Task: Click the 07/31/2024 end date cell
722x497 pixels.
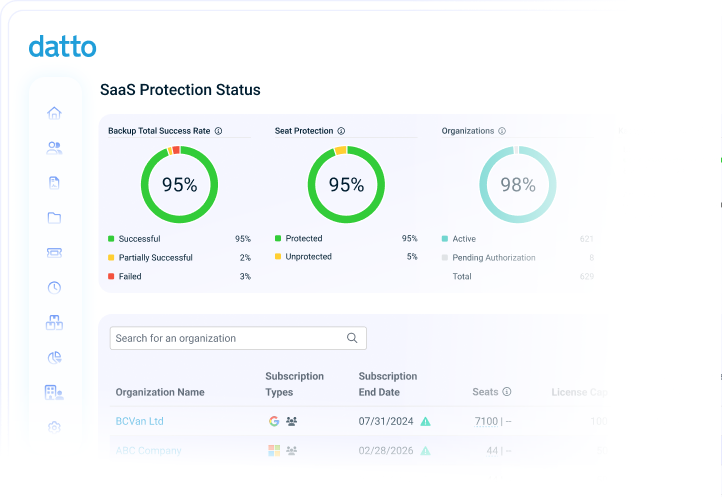Action: coord(386,421)
